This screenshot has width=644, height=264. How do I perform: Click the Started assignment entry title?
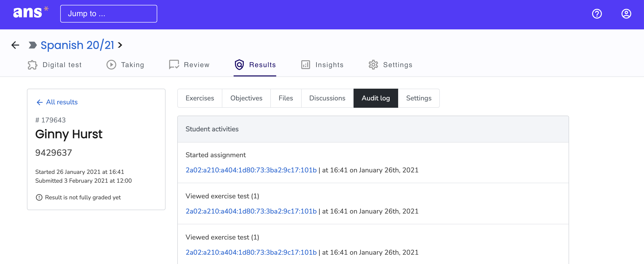coord(215,155)
